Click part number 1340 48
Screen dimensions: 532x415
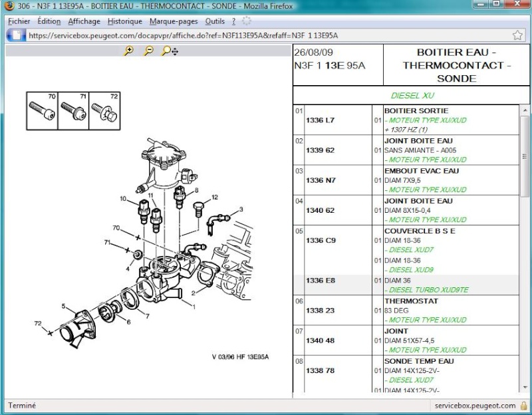pyautogui.click(x=320, y=341)
